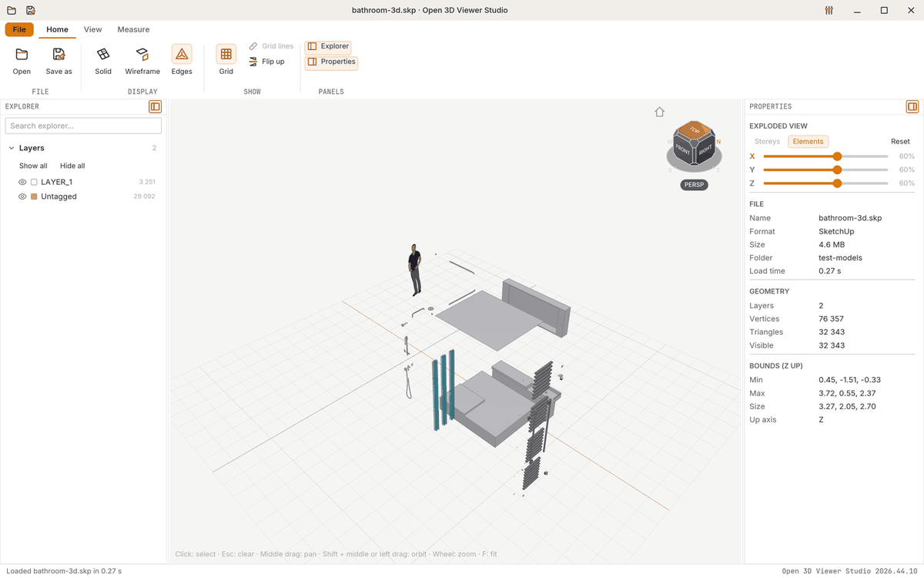Open the File menu

click(19, 29)
